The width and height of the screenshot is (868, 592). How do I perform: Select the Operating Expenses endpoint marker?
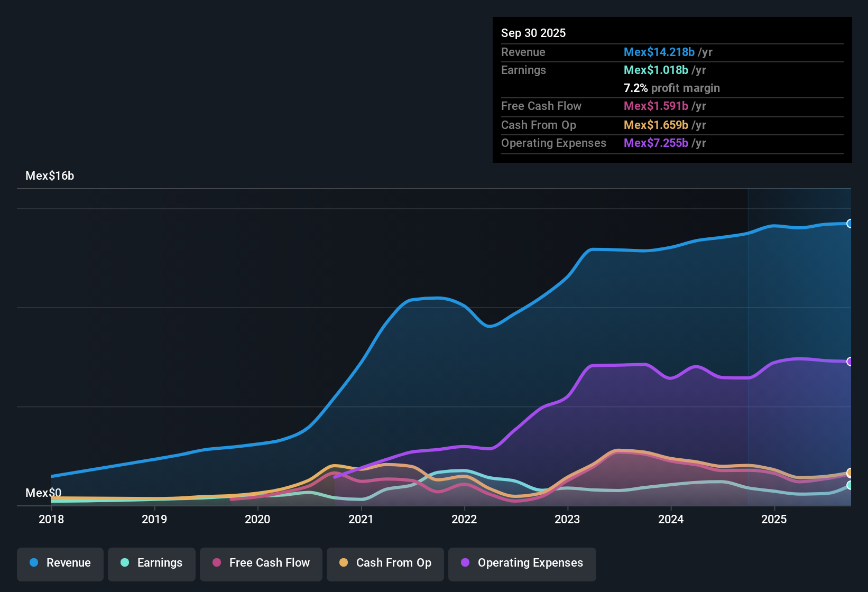click(850, 362)
